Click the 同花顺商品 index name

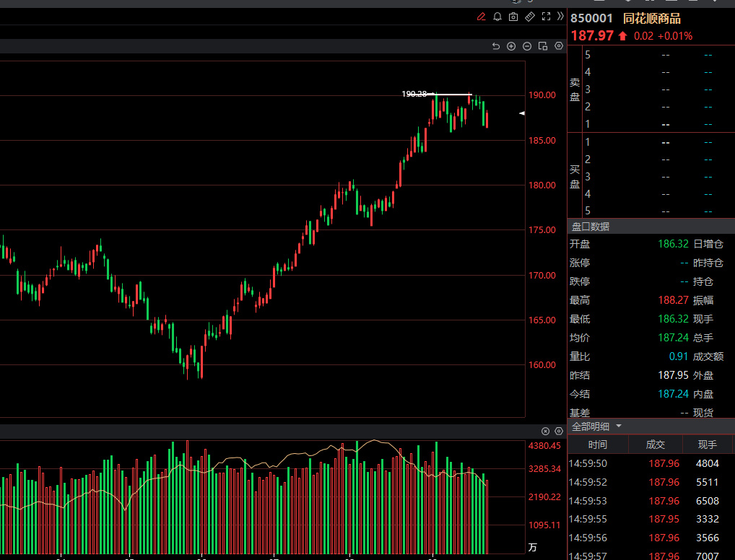click(x=652, y=19)
